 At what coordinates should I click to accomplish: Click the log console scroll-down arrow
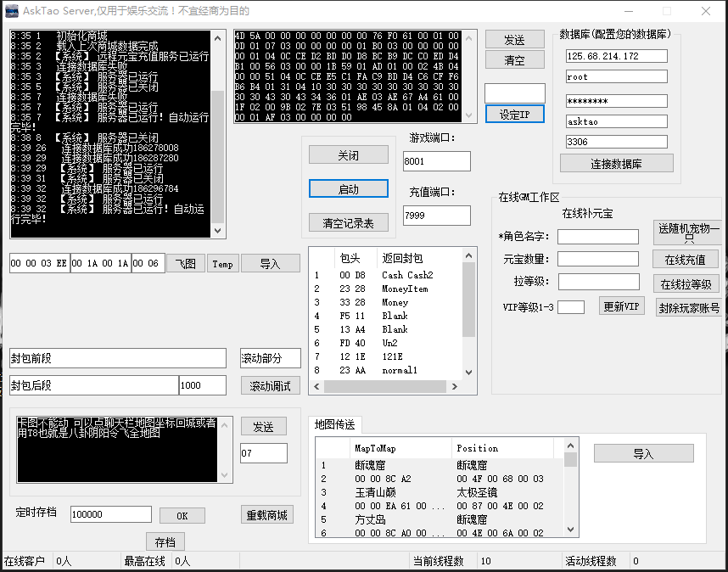coord(218,230)
